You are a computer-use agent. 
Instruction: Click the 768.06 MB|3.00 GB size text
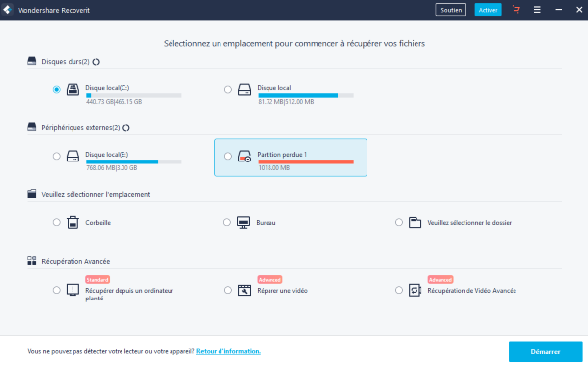click(112, 168)
